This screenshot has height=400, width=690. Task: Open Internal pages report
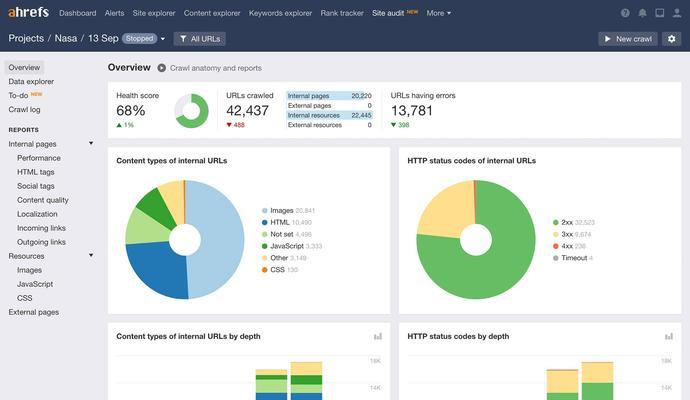(32, 144)
